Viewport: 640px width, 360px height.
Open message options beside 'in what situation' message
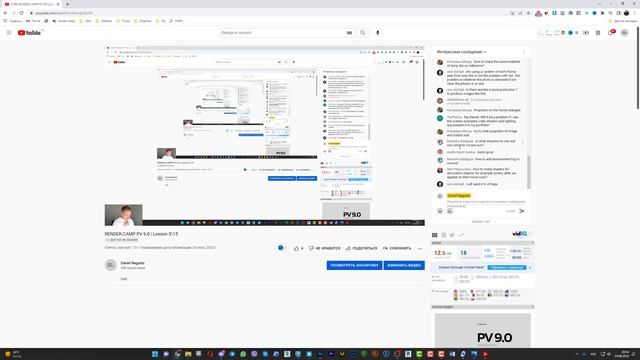click(x=523, y=142)
